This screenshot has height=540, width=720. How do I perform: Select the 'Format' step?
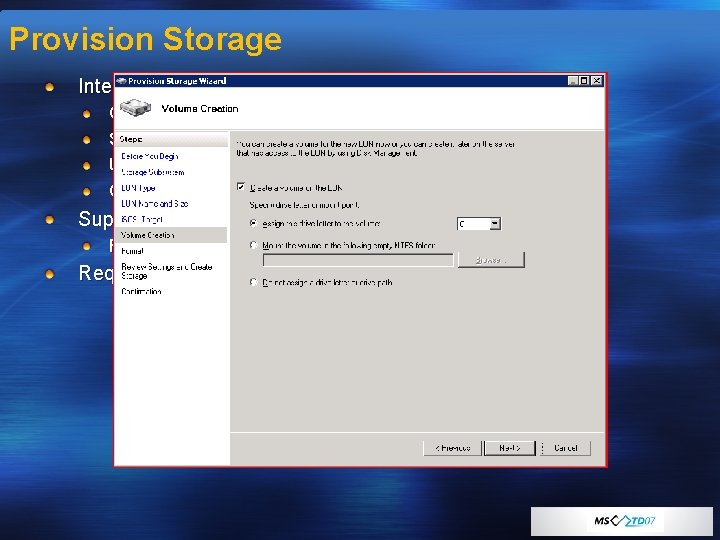pos(132,251)
